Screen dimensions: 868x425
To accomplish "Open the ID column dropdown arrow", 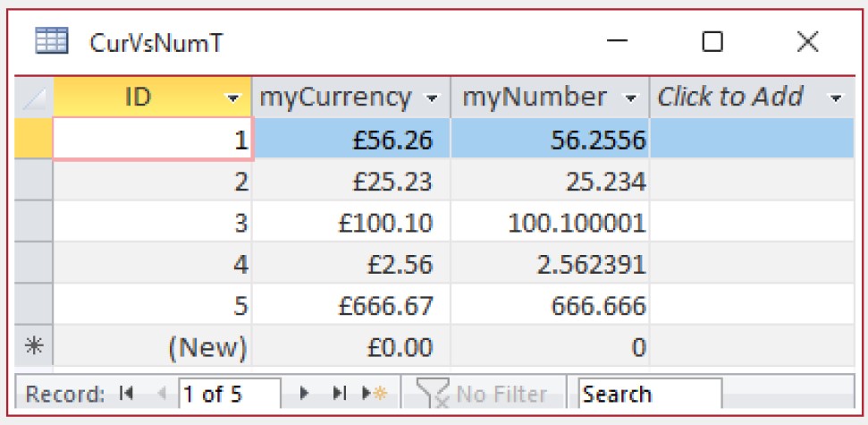I will (x=234, y=98).
